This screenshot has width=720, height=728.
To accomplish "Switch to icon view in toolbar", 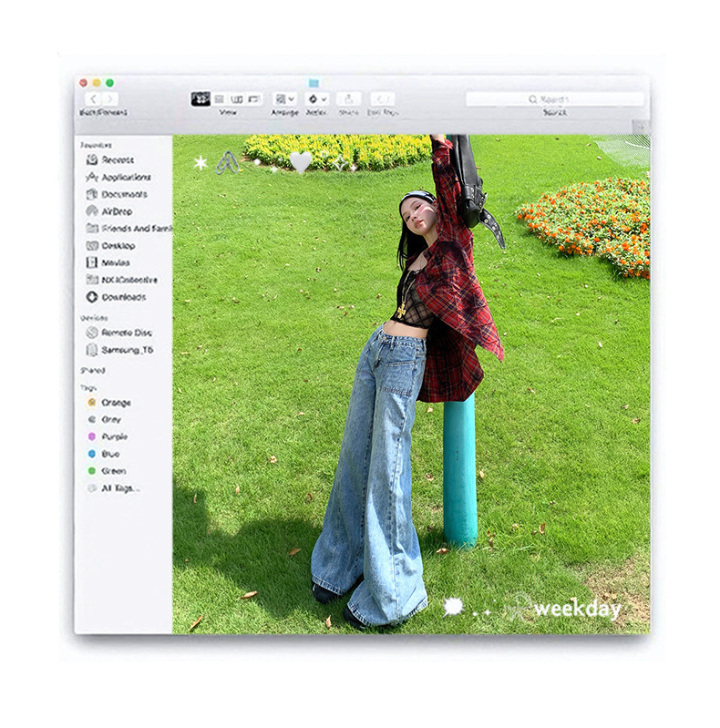I will (201, 98).
